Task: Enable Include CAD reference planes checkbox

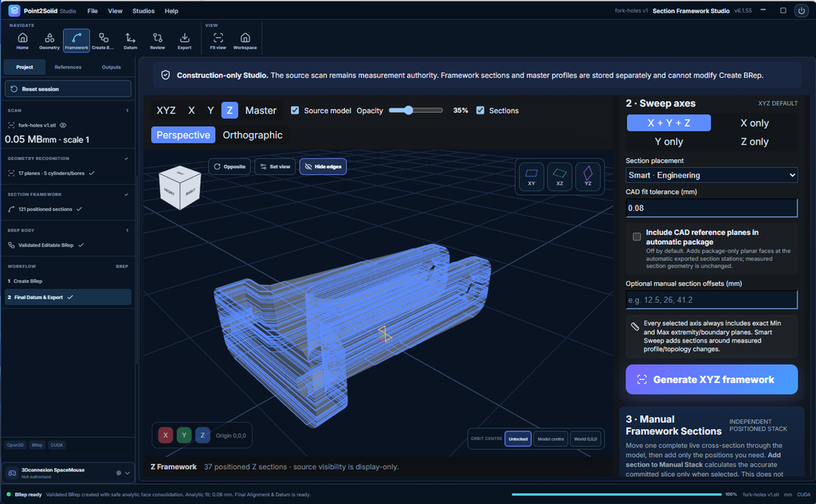Action: (637, 236)
